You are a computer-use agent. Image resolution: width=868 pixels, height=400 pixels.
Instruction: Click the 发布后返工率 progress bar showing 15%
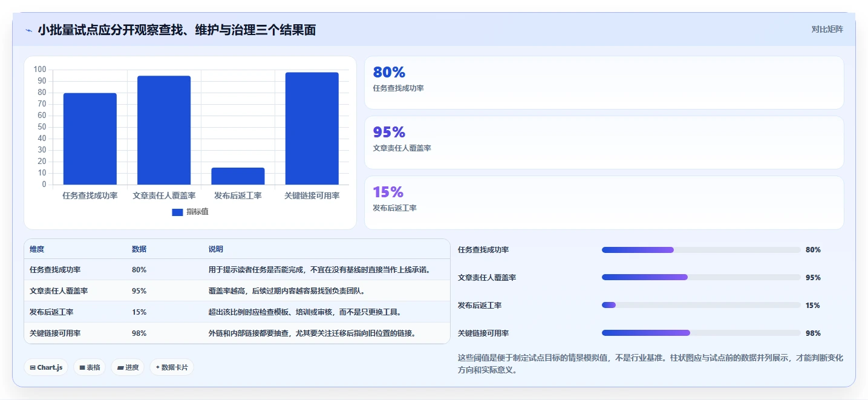click(701, 306)
